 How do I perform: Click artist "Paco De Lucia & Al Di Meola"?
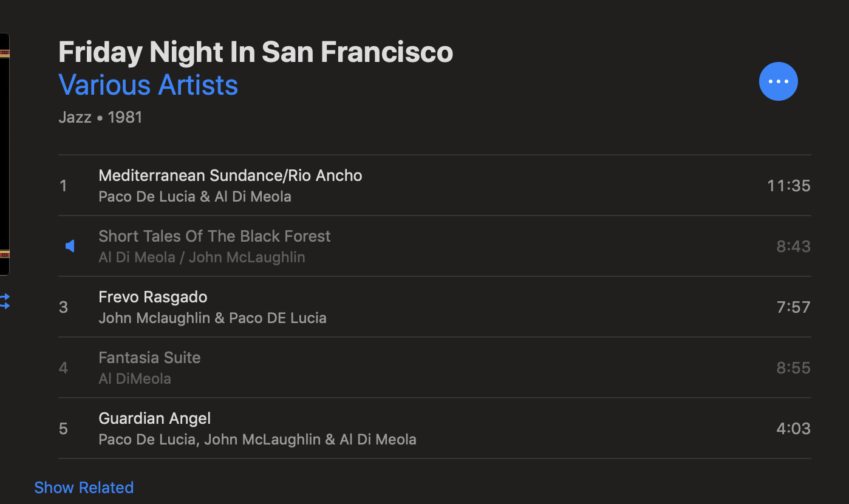point(194,196)
